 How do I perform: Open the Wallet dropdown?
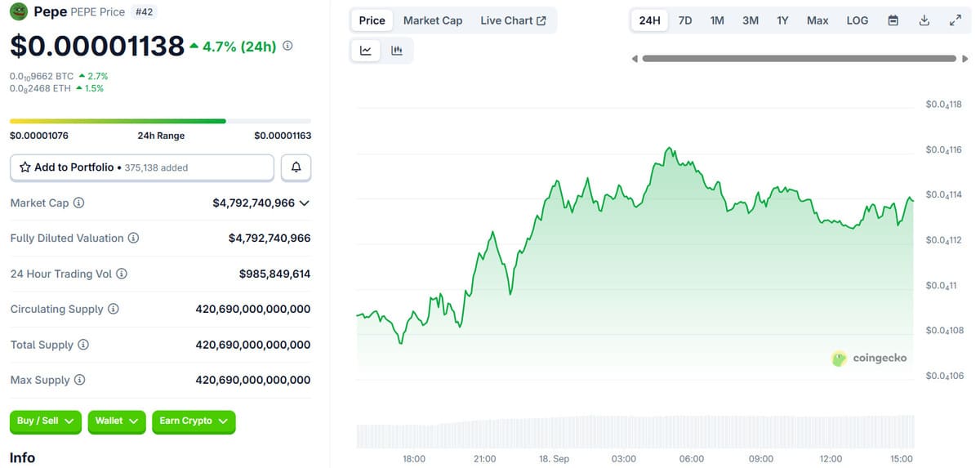pos(117,421)
